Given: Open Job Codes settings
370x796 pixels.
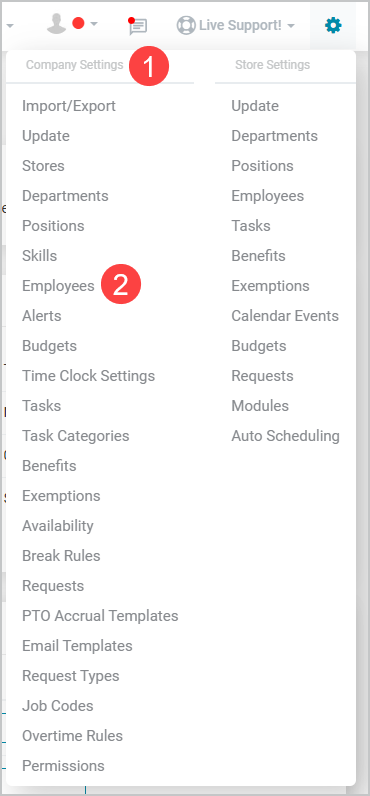Looking at the screenshot, I should [x=58, y=706].
